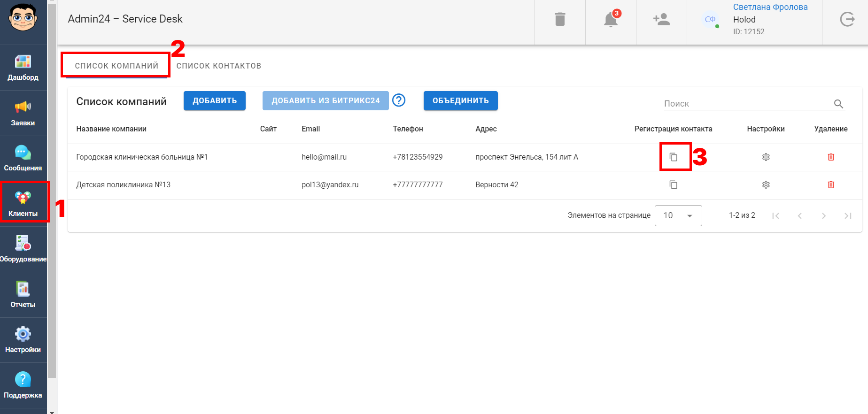This screenshot has width=868, height=414.
Task: Click the Удаление column header
Action: coord(831,129)
